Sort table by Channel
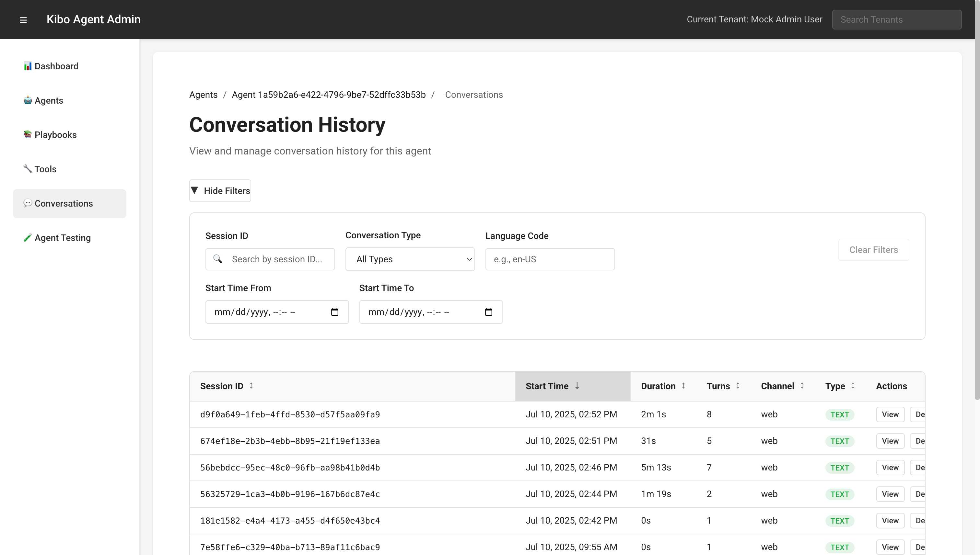This screenshot has height=555, width=980. tap(782, 386)
